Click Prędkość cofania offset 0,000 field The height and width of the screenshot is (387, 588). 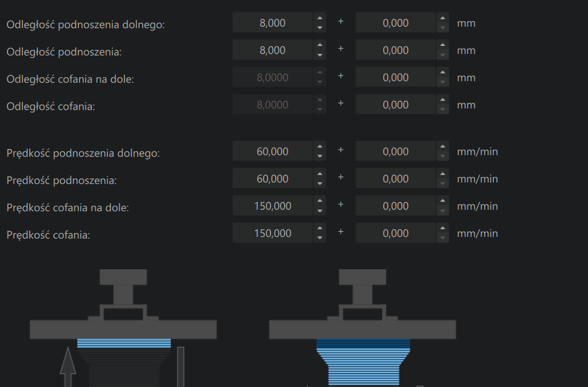395,233
